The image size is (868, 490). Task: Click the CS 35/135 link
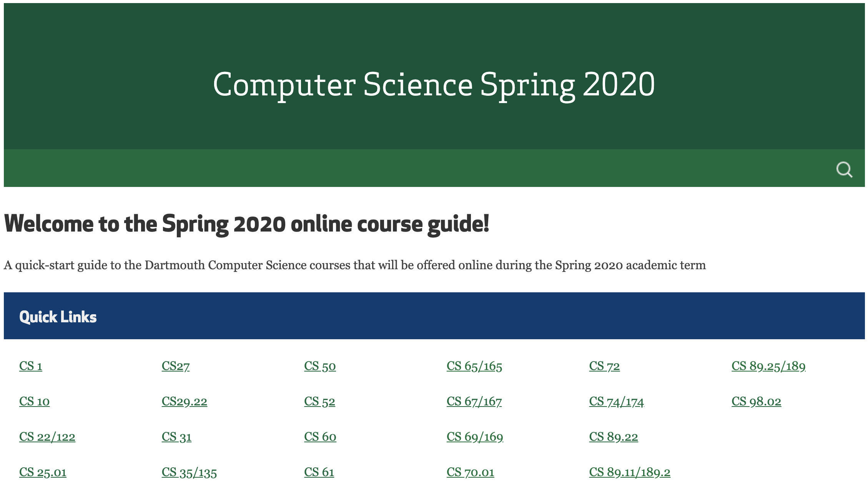(x=189, y=472)
